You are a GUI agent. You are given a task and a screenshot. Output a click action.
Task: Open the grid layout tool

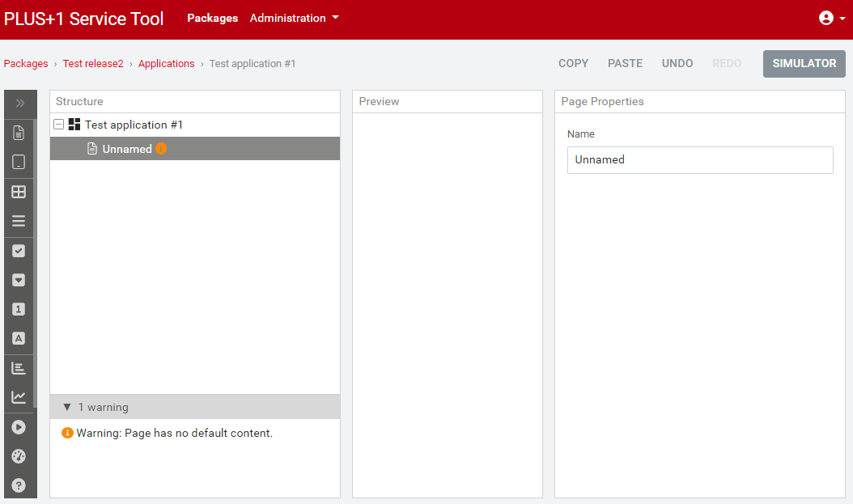pos(19,192)
